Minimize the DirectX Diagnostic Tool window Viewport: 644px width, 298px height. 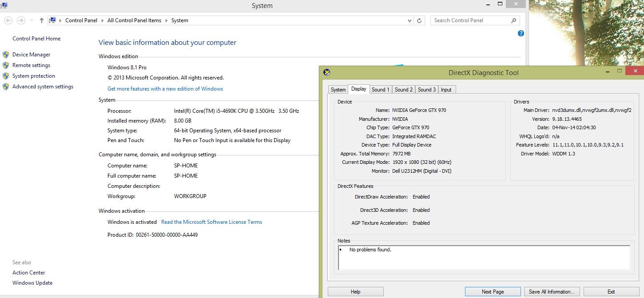pos(608,71)
